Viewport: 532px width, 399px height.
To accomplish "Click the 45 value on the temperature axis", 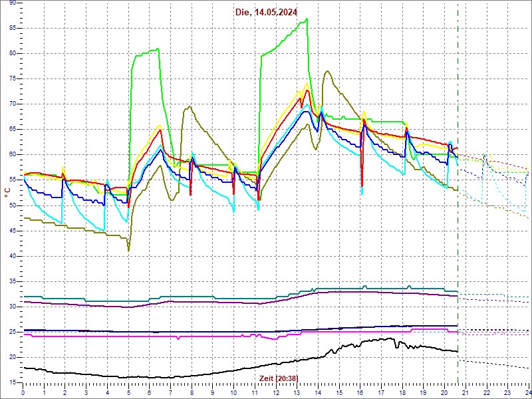I will [x=12, y=231].
